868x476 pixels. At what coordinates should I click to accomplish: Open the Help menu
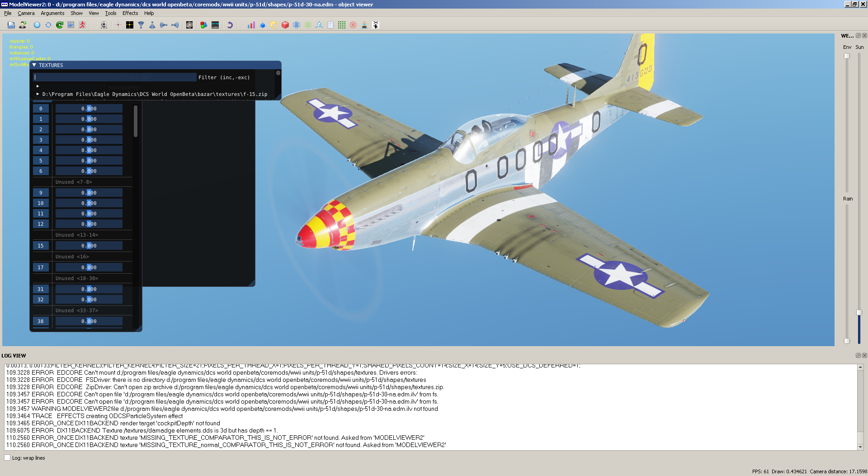coord(149,13)
